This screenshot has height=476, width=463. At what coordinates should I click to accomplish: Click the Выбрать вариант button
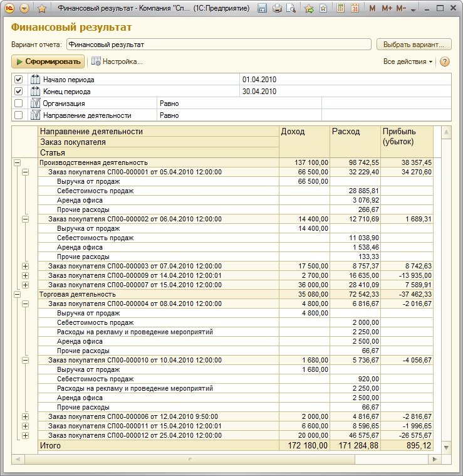[x=414, y=45]
